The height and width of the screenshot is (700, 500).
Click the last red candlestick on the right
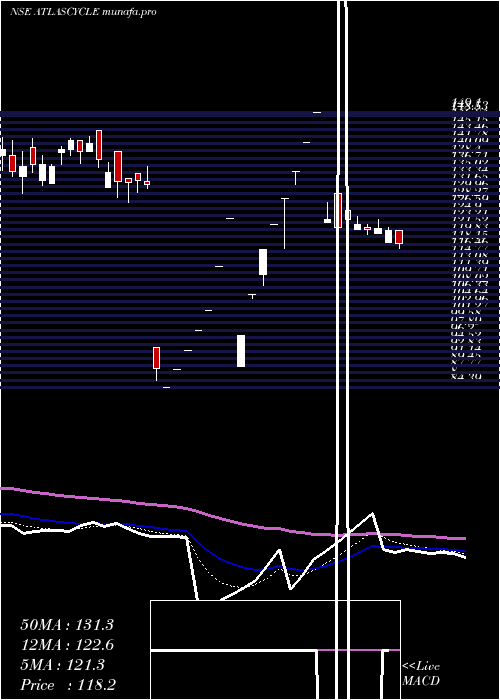(399, 237)
